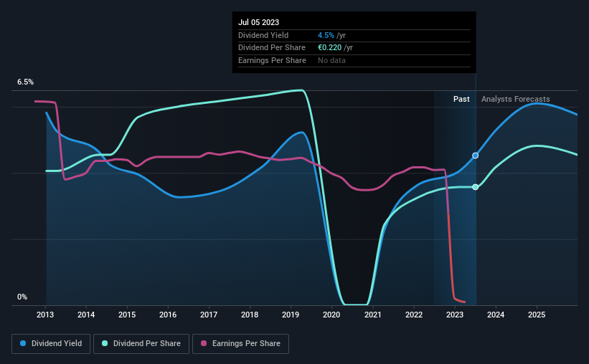Click the blue dot in Dividend Yield legend
The image size is (589, 364).
(23, 343)
